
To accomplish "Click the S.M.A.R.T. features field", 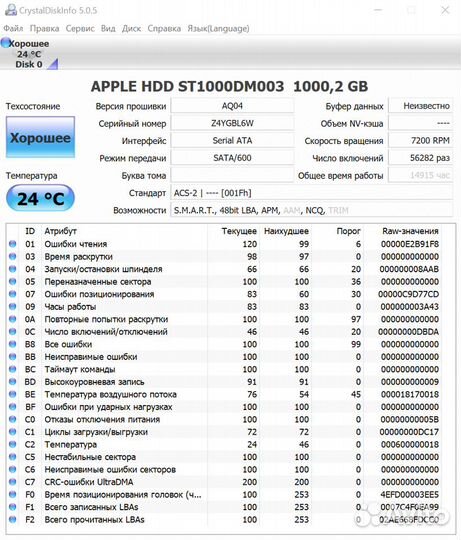I will (312, 210).
